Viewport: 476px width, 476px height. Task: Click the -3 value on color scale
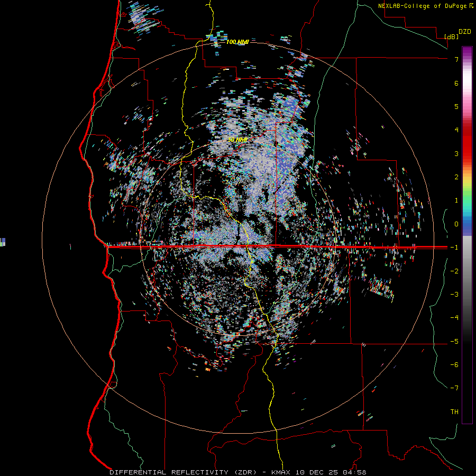(x=454, y=295)
